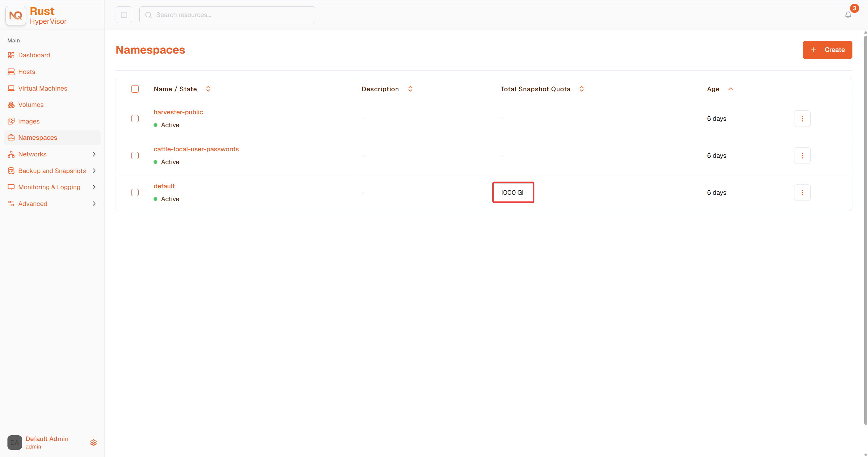Click the Namespaces briefcase icon
Screen dimensions: 868x457
pyautogui.click(x=11, y=138)
